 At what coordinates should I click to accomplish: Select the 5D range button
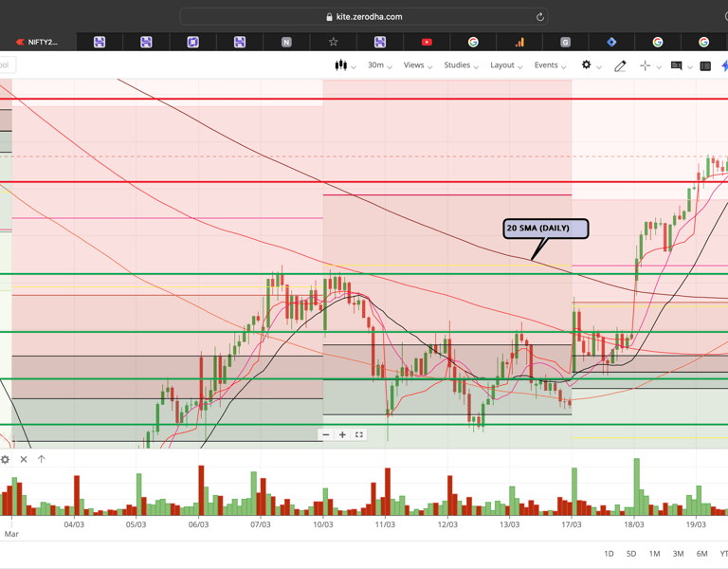631,554
